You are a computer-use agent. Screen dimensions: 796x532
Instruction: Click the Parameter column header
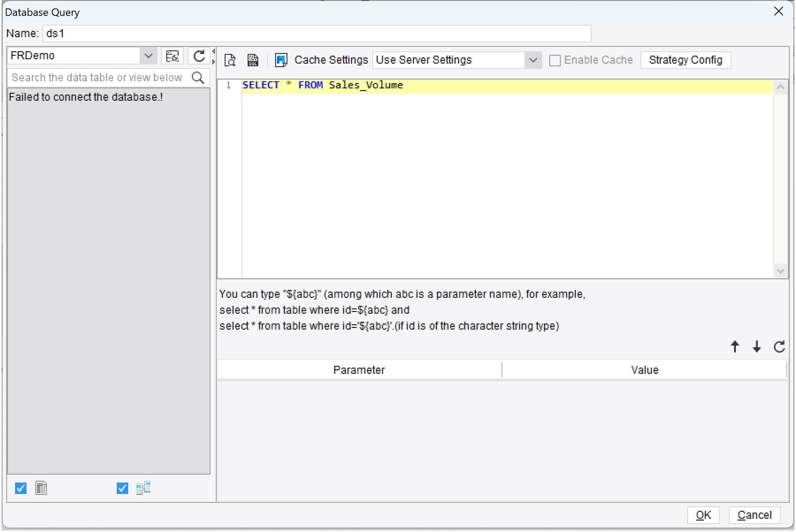click(359, 370)
